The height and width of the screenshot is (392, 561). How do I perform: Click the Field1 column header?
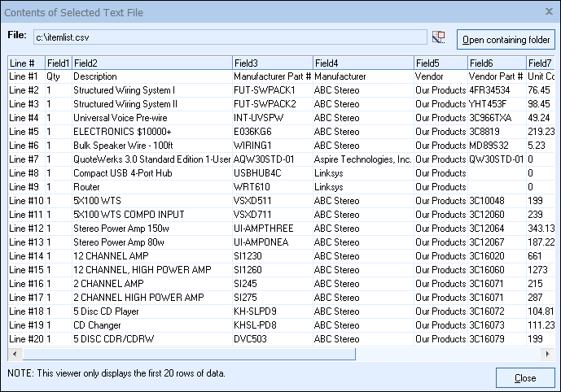pyautogui.click(x=58, y=63)
